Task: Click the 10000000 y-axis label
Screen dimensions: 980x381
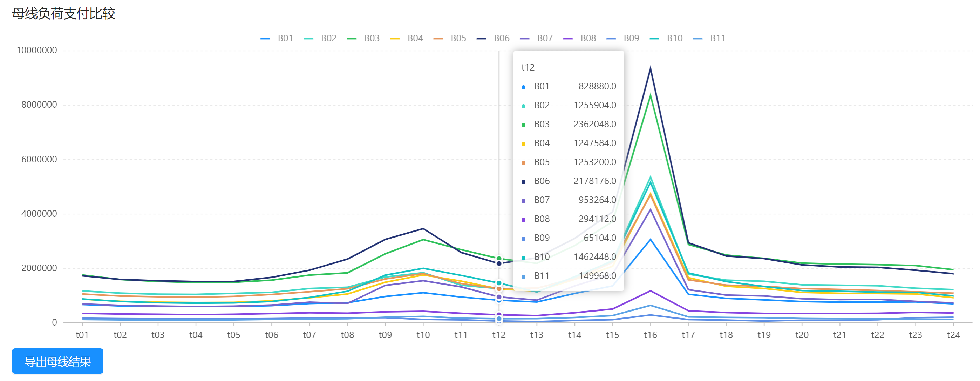Action: click(37, 50)
